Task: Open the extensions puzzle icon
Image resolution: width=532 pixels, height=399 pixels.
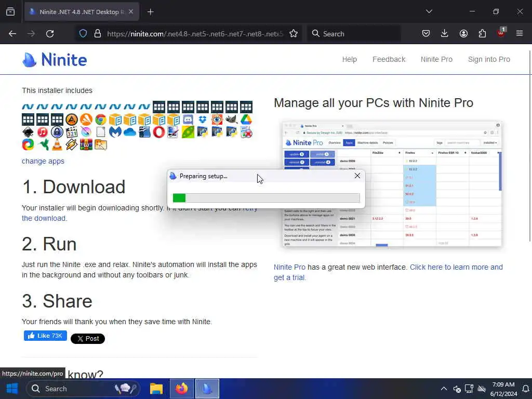Action: (482, 33)
